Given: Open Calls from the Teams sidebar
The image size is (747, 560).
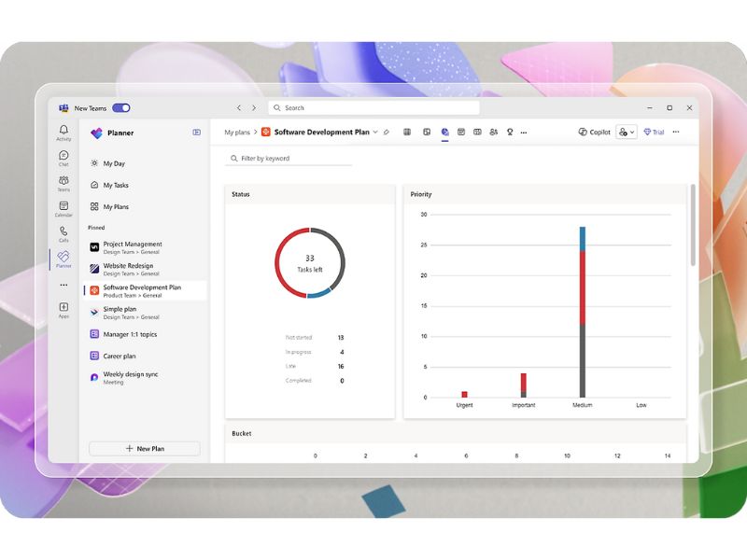Looking at the screenshot, I should [63, 233].
